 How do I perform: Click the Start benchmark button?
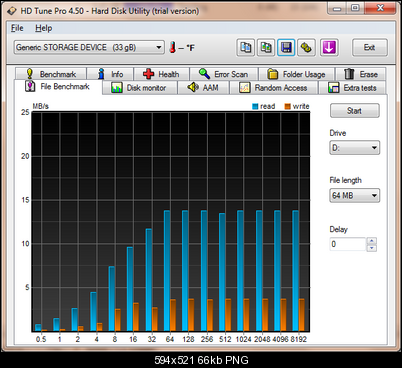(x=355, y=111)
